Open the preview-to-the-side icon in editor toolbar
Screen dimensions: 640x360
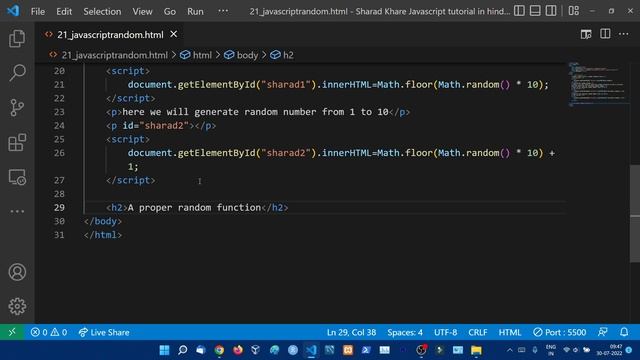click(586, 34)
